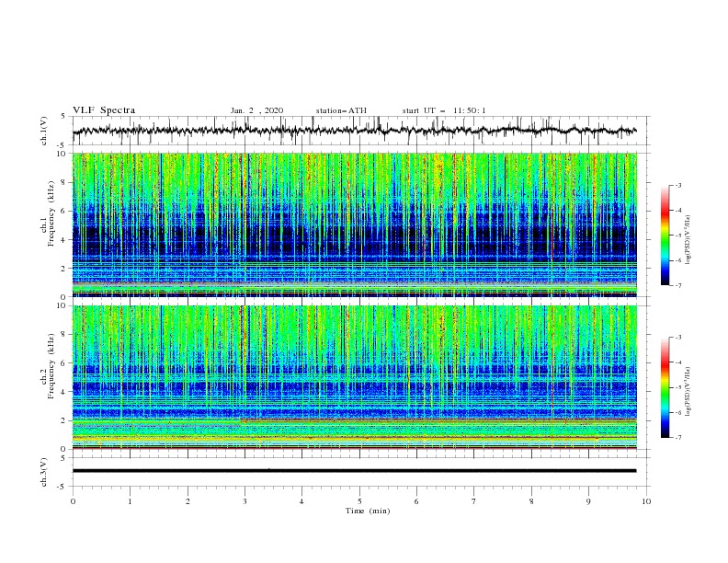Click time-axis tick label "3"
Viewport: 728px width, 563px height.
click(x=245, y=501)
